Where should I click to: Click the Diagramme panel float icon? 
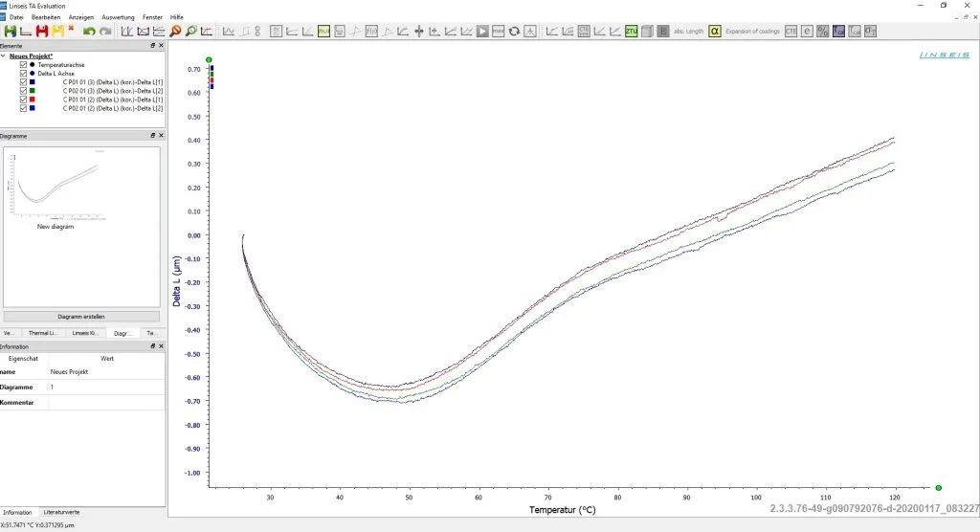point(152,135)
